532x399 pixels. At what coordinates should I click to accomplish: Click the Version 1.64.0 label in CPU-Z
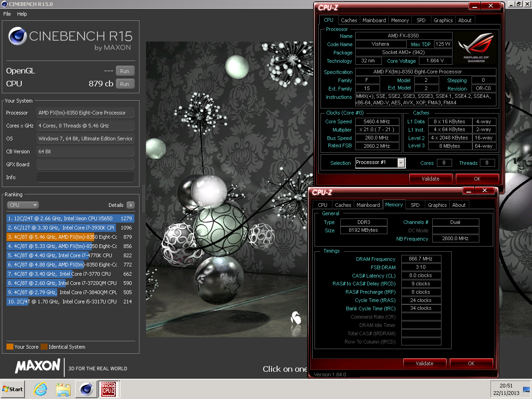tap(330, 375)
